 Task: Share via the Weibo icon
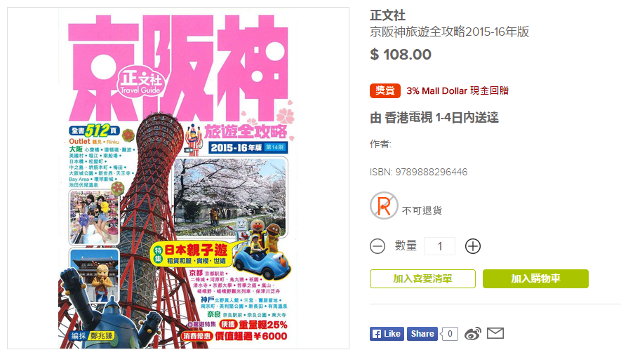point(473,334)
